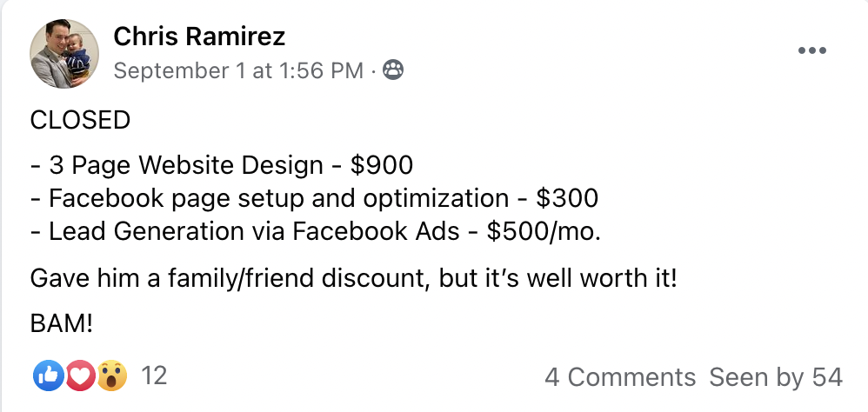Open Chris Ramirez's profile via name link
868x412 pixels.
coord(199,37)
